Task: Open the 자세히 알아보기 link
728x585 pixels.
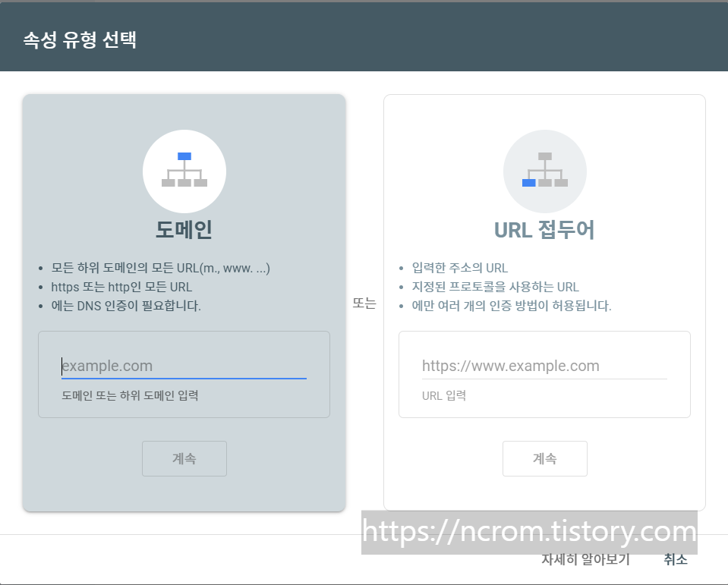Action: click(585, 559)
